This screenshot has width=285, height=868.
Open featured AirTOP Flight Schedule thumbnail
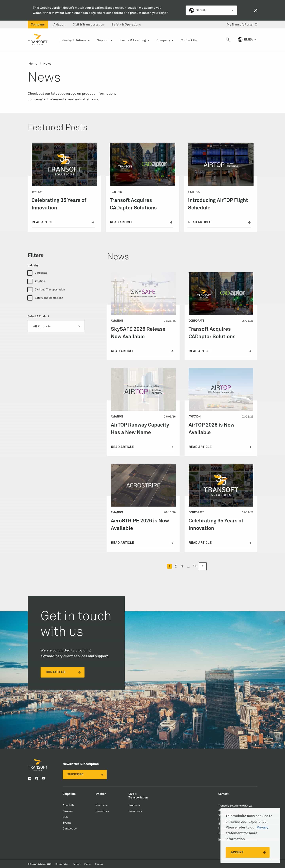pos(220,164)
